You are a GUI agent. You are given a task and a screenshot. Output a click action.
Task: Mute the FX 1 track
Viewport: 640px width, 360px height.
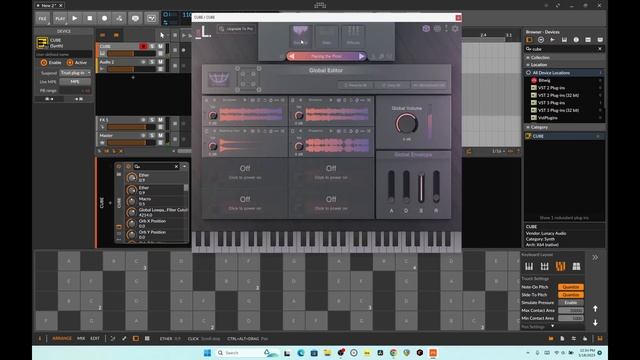160,120
